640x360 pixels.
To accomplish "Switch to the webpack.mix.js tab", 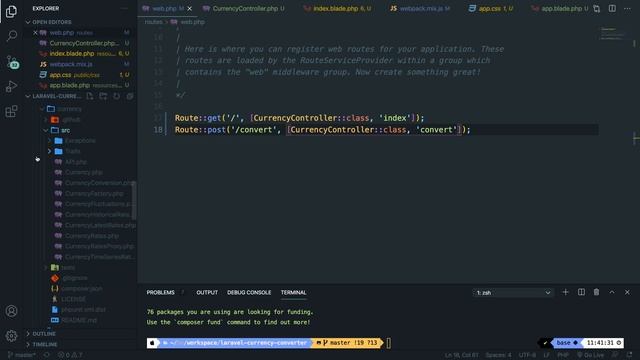I will point(420,9).
